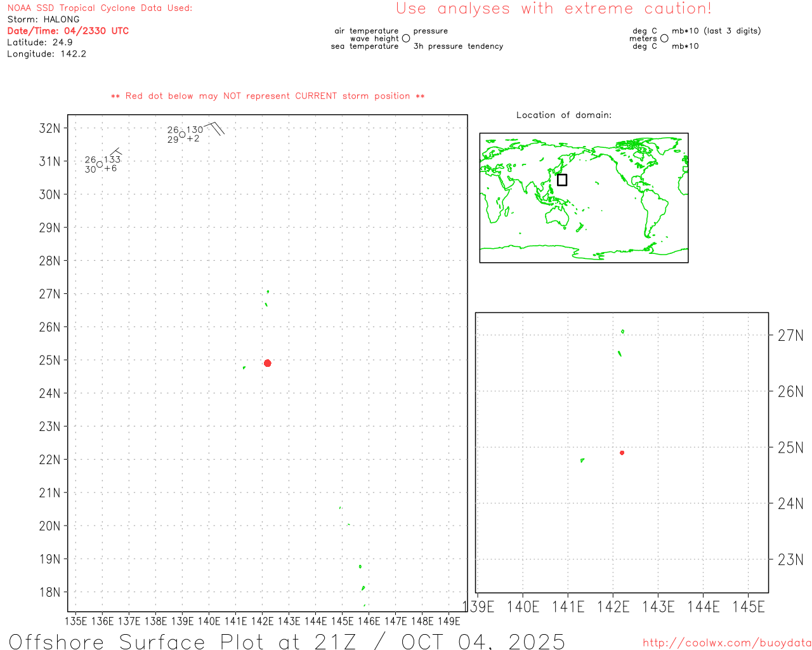Viewport: 812px width, 650px height.
Task: Click '18N' latitude label on main map
Action: point(49,592)
